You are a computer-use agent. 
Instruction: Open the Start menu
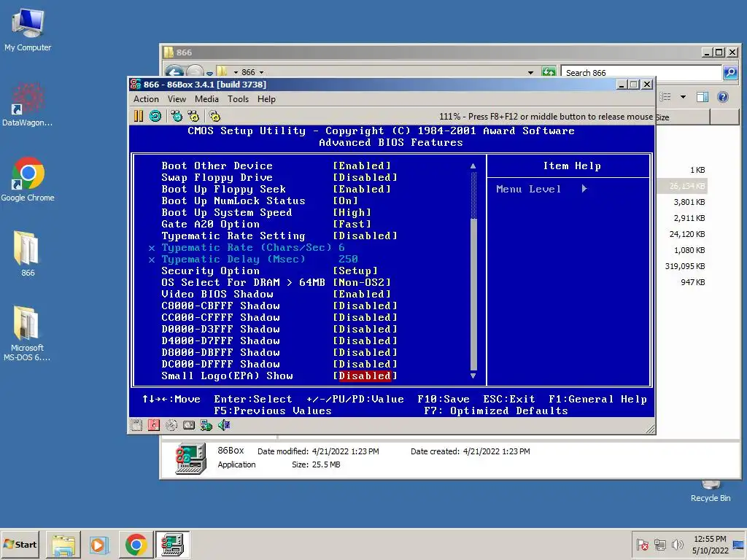[20, 544]
